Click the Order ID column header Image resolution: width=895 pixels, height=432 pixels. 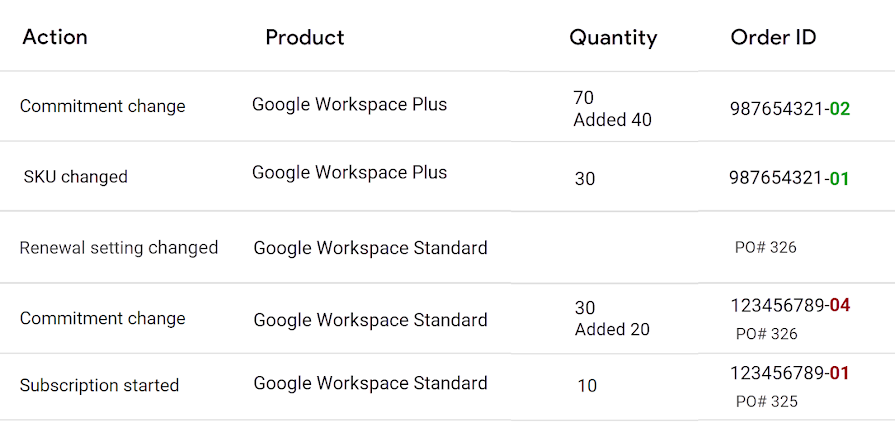(x=773, y=37)
